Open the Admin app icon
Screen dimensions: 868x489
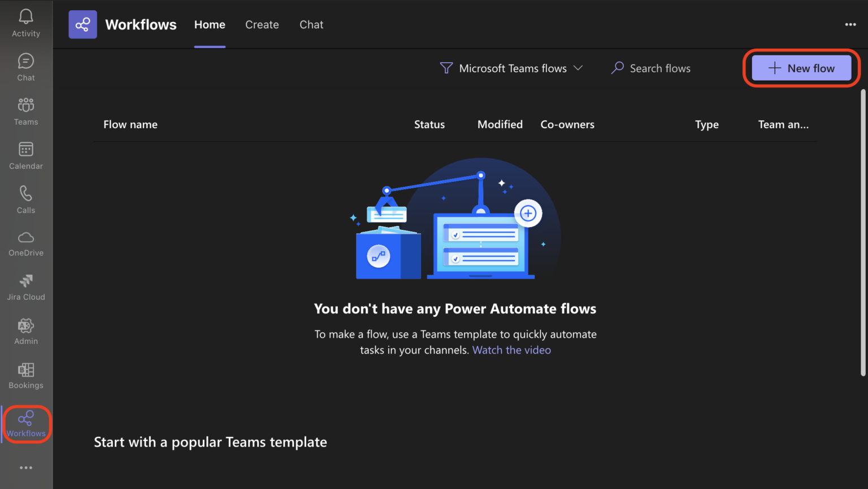[26, 331]
